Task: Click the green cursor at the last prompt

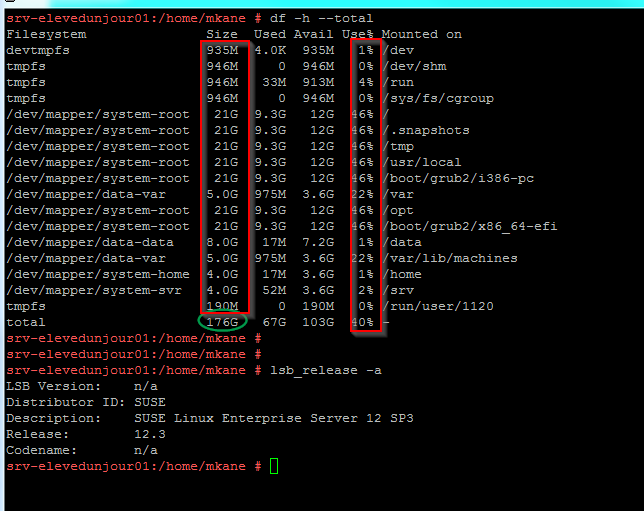Action: (x=274, y=467)
